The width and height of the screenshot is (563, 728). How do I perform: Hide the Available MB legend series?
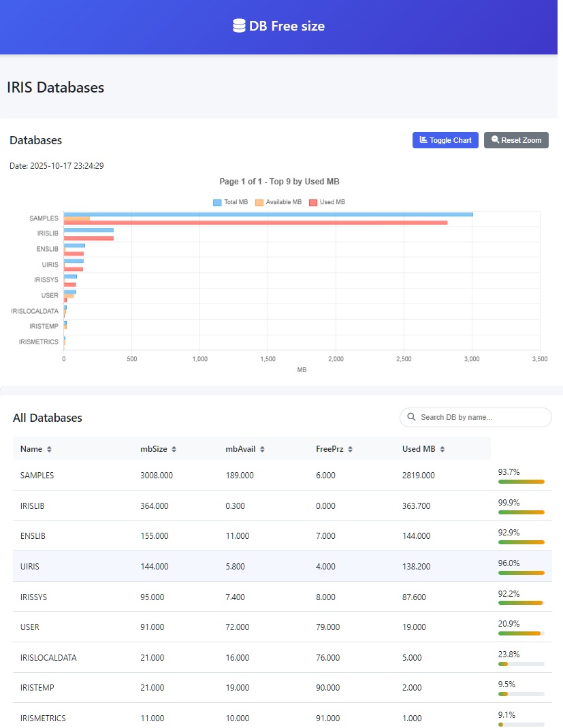278,202
